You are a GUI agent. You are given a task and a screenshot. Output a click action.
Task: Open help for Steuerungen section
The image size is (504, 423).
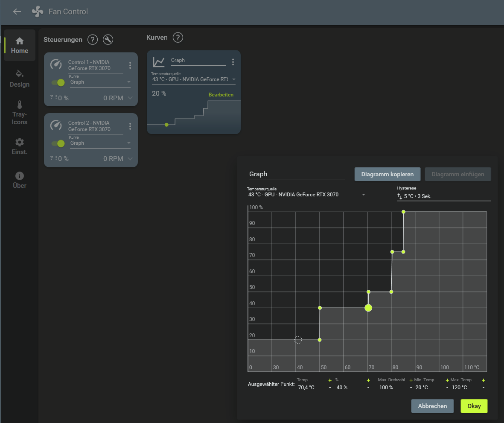coord(93,40)
